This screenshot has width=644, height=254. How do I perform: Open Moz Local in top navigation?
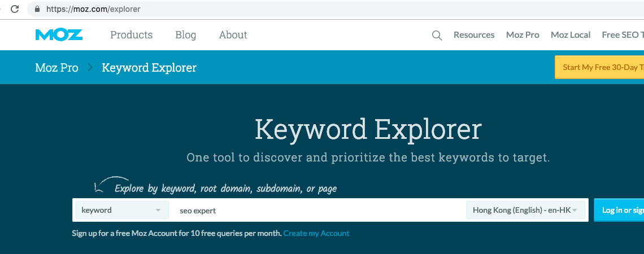pos(571,35)
